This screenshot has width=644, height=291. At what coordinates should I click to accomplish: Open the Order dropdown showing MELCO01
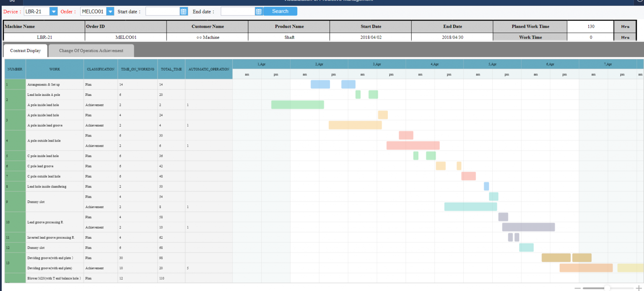[x=111, y=12]
